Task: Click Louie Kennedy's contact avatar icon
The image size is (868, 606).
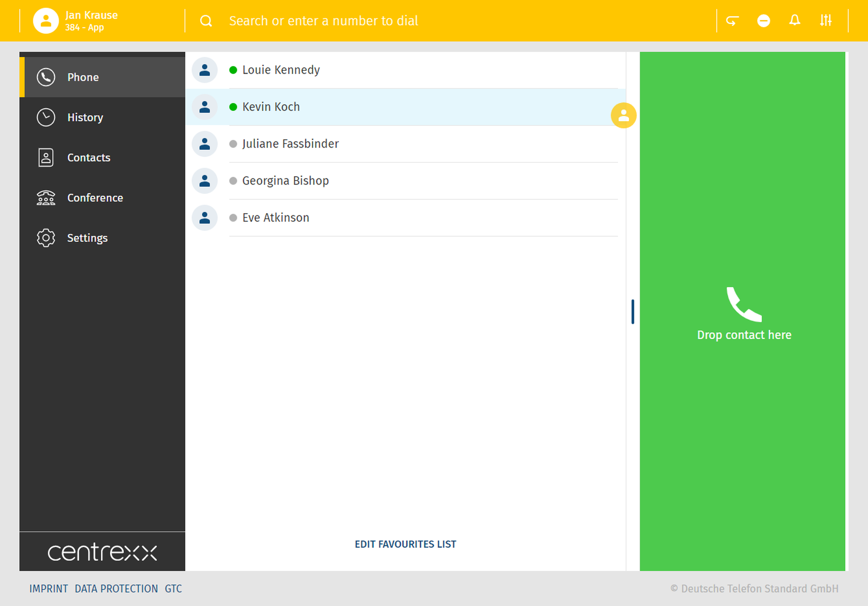Action: (204, 70)
